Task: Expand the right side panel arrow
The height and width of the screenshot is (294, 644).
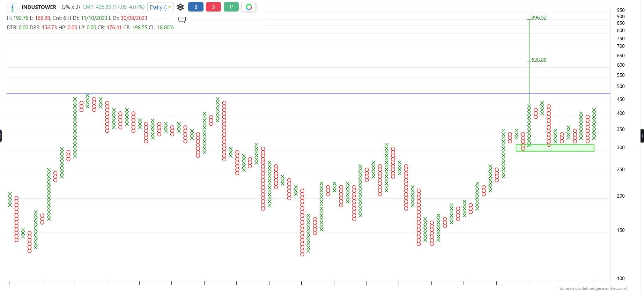Action: click(642, 136)
